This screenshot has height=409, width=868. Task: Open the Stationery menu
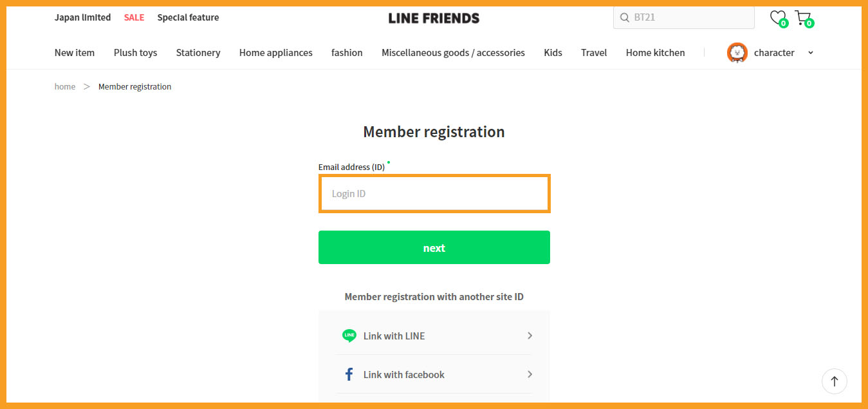(198, 53)
